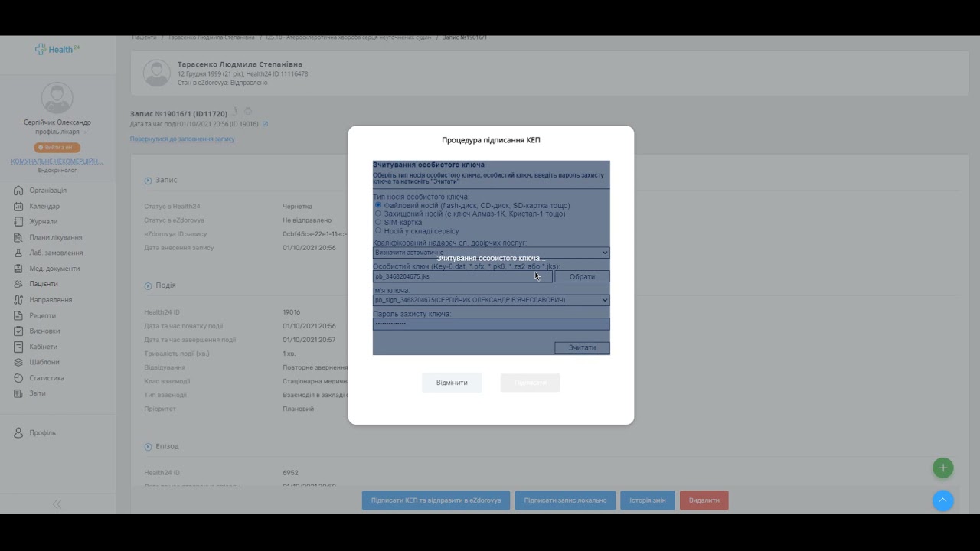980x551 pixels.
Task: Click the Повторне звернення value
Action: tap(315, 367)
